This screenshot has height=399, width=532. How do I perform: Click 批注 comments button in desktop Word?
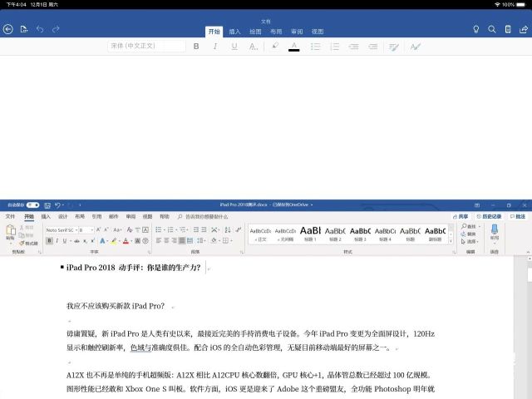[x=518, y=216]
